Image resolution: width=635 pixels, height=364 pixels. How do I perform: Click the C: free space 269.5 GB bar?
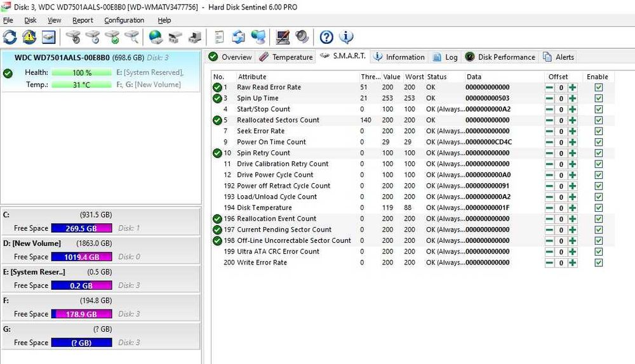tap(82, 228)
